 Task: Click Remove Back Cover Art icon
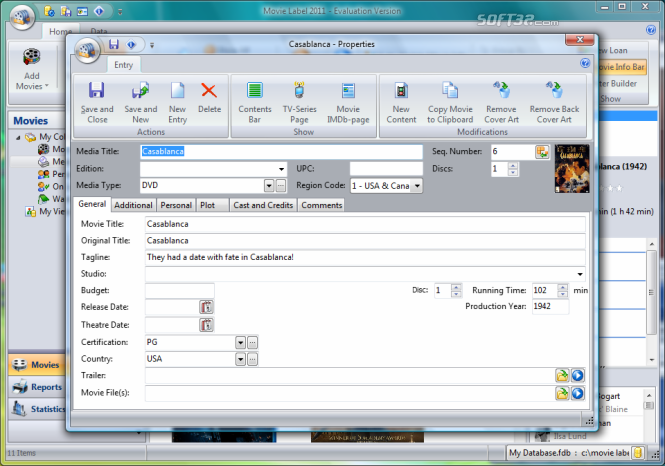pyautogui.click(x=554, y=90)
